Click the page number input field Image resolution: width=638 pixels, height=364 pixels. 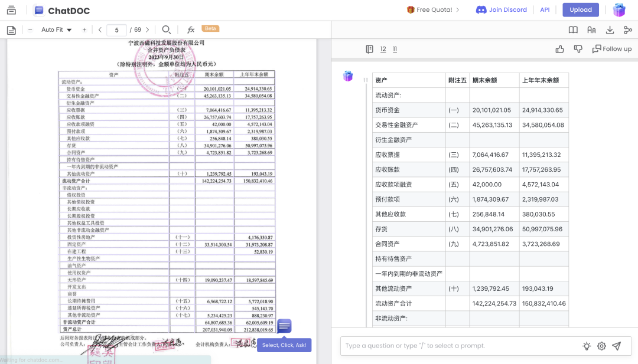click(116, 29)
